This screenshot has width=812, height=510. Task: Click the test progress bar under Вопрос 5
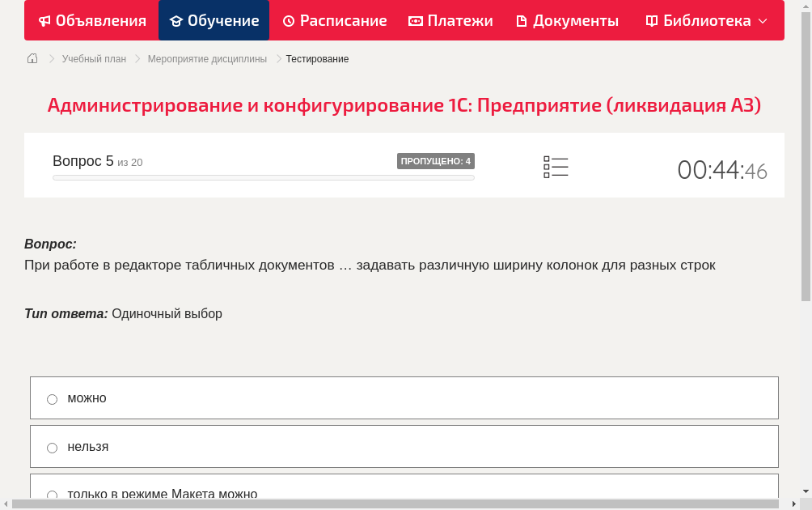click(263, 177)
